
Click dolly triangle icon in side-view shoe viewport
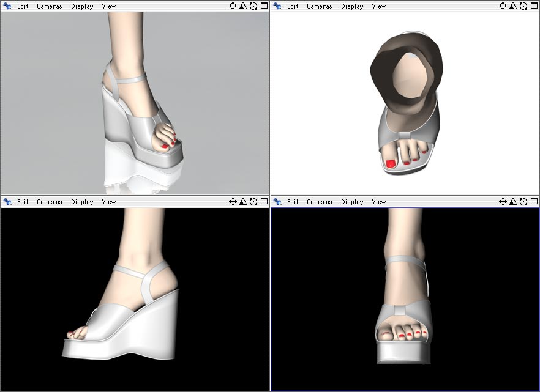point(243,201)
